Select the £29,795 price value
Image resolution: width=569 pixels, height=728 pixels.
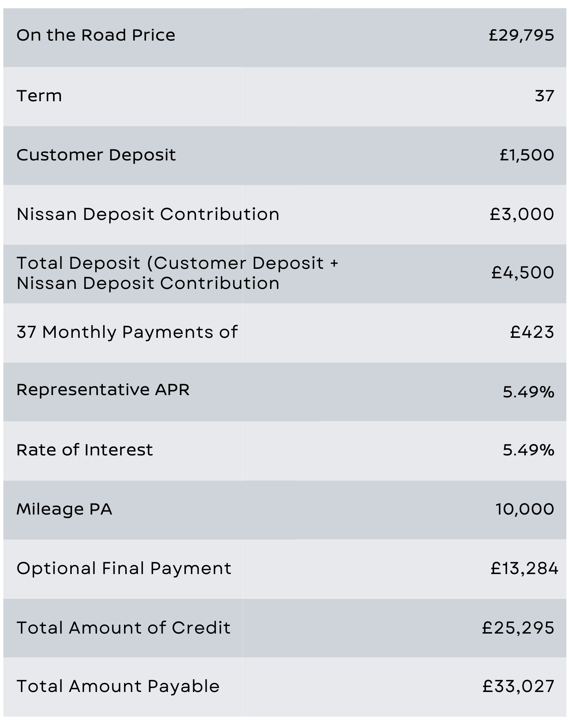pyautogui.click(x=522, y=35)
